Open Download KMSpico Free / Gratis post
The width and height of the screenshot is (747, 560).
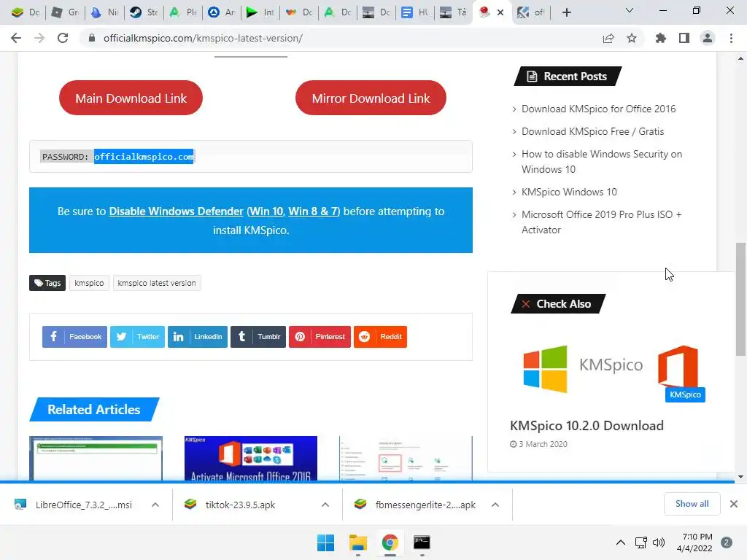click(x=592, y=131)
